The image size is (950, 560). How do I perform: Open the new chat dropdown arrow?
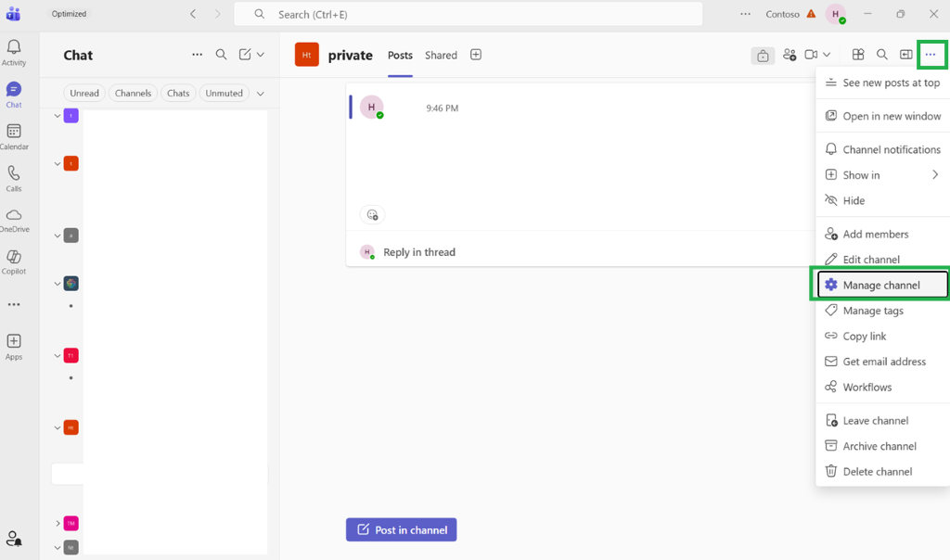point(261,55)
